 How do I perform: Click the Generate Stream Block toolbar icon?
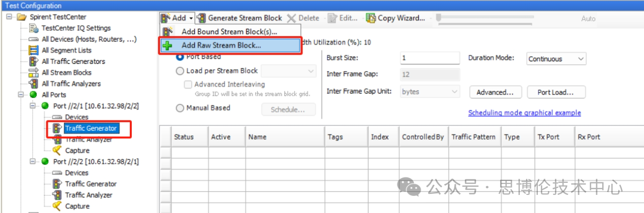201,18
